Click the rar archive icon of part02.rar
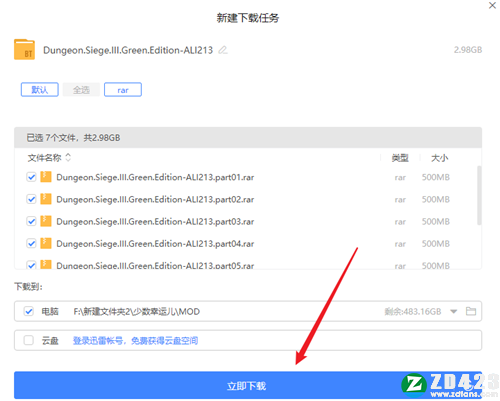This screenshot has height=401, width=500. 46,199
